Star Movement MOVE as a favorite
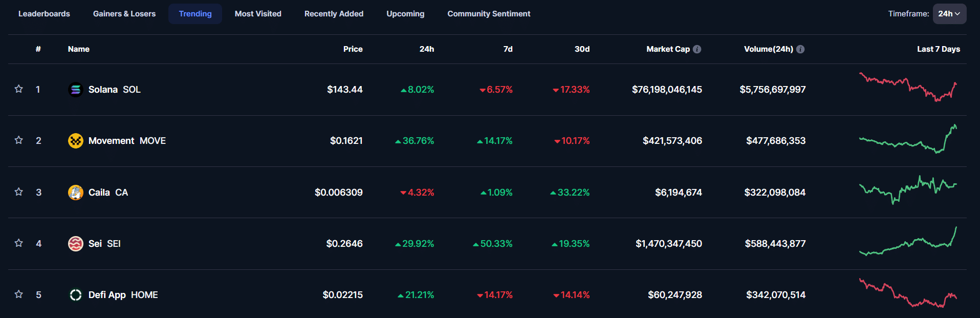This screenshot has width=980, height=318. point(19,140)
